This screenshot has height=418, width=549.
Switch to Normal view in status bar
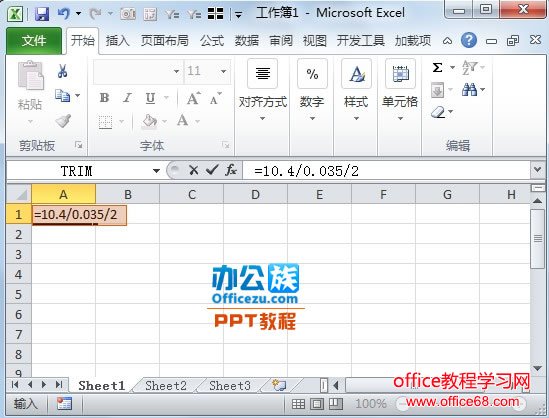298,404
